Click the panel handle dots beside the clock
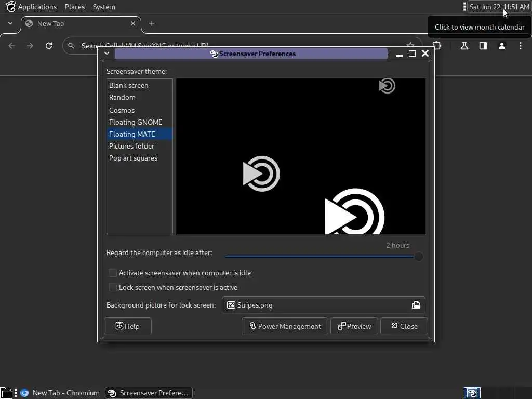This screenshot has width=532, height=399. click(464, 7)
